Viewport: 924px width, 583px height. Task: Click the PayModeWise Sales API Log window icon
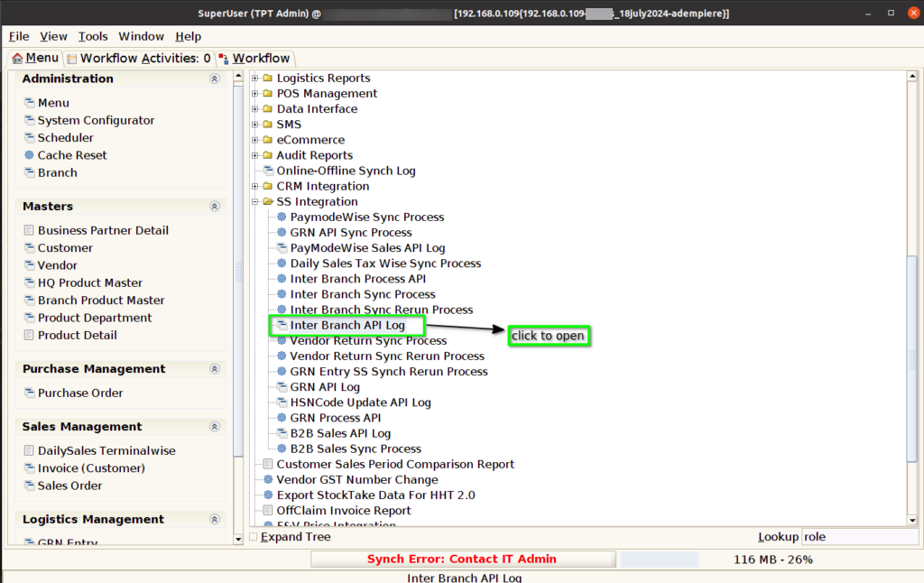tap(282, 247)
